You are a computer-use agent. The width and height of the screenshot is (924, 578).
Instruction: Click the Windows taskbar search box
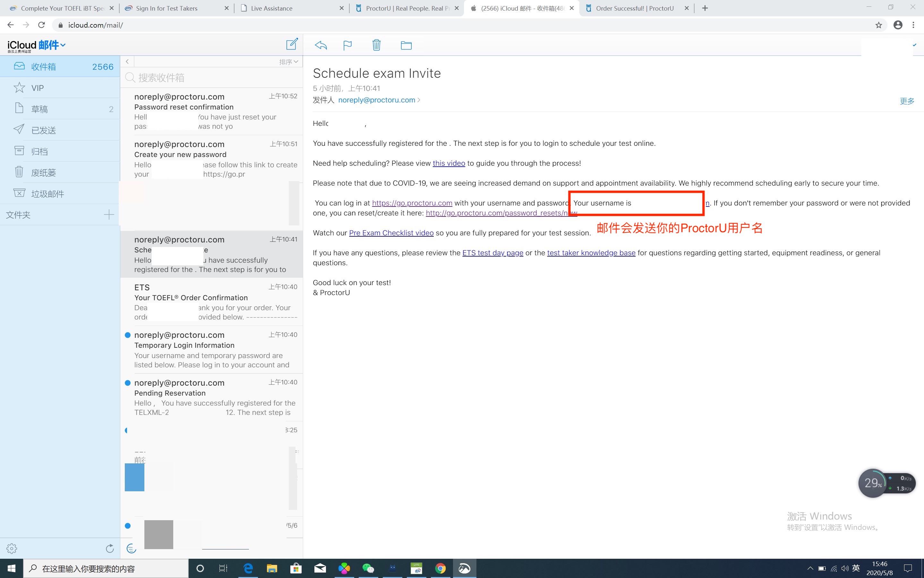(106, 568)
